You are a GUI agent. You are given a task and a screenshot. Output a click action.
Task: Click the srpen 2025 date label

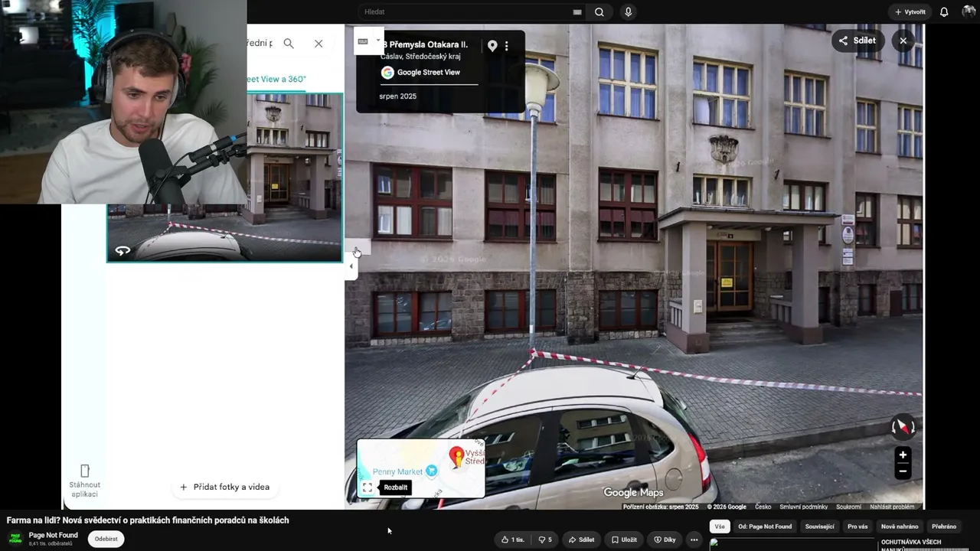click(398, 96)
